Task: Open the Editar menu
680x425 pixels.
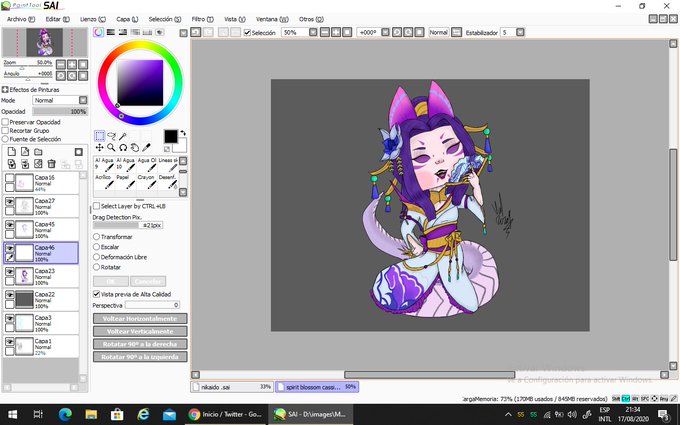Action: [58, 19]
